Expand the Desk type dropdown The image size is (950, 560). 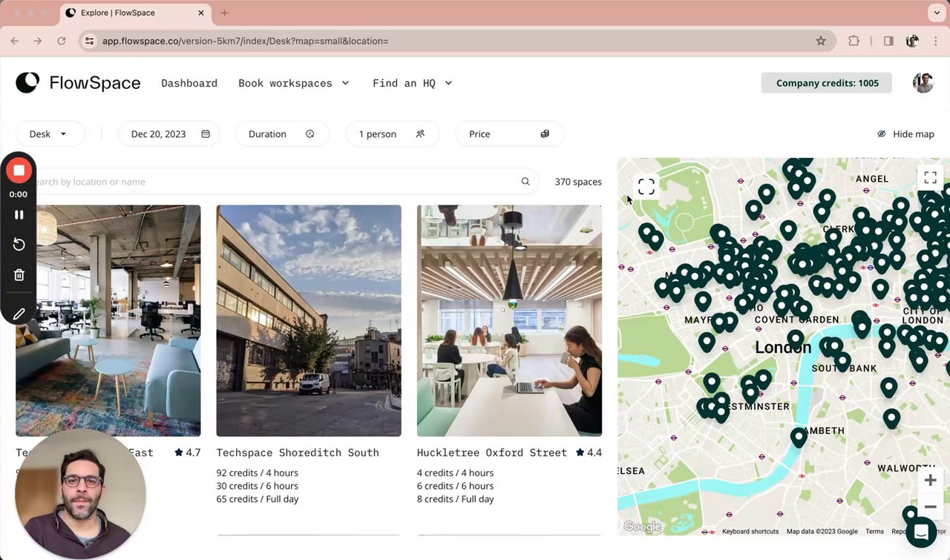click(49, 134)
